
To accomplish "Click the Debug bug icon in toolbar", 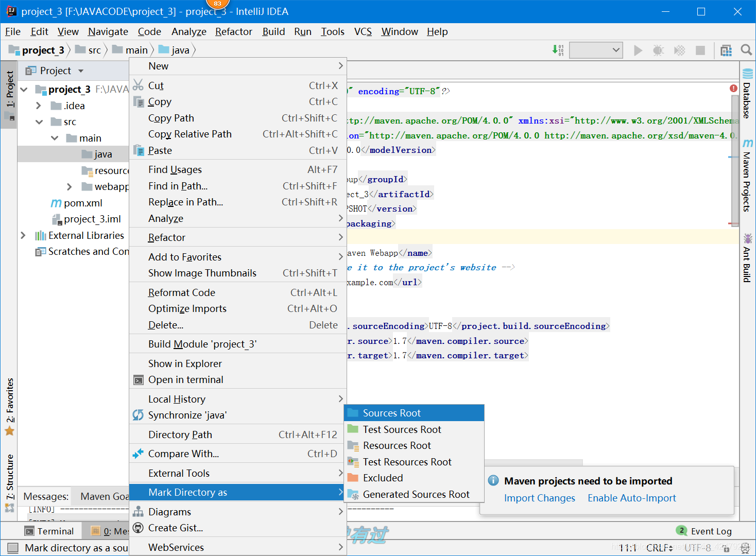I will click(658, 50).
